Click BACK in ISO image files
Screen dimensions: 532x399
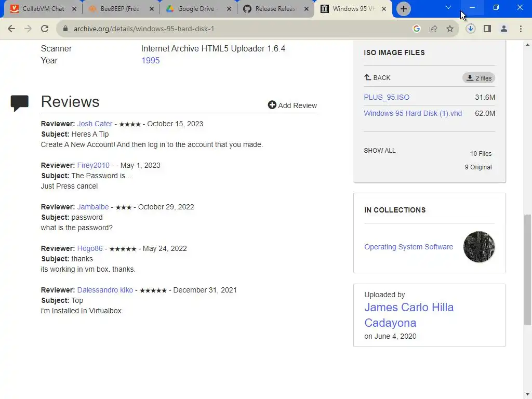[x=377, y=78]
